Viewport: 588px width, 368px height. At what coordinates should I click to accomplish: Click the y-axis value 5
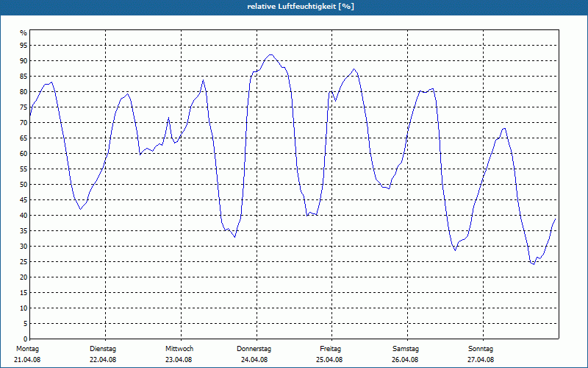point(25,324)
